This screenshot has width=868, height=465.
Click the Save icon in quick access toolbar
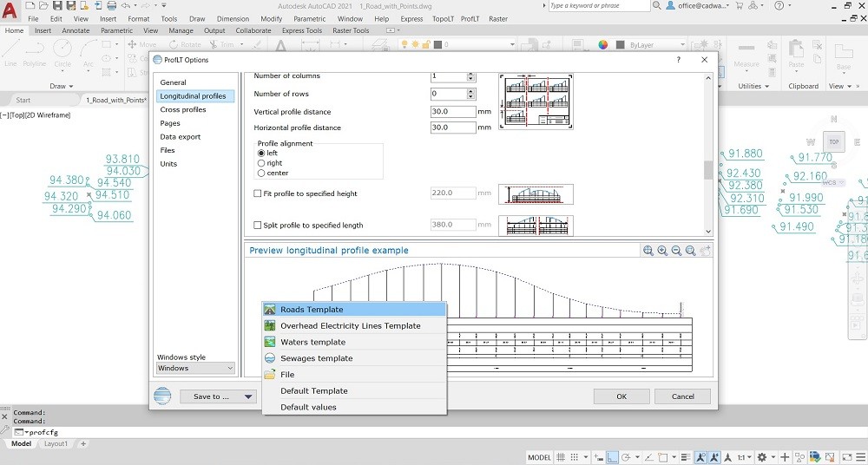(x=57, y=5)
